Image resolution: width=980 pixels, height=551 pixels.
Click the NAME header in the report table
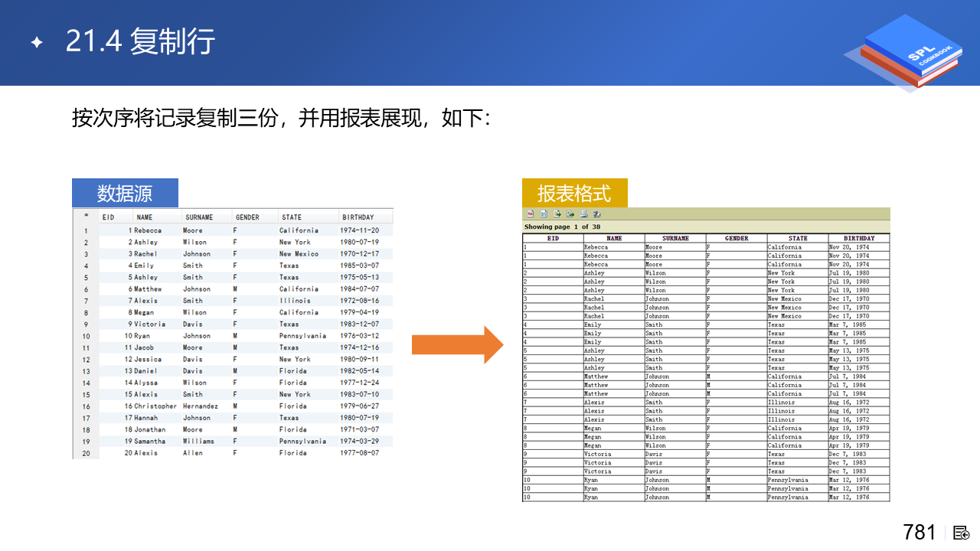614,238
